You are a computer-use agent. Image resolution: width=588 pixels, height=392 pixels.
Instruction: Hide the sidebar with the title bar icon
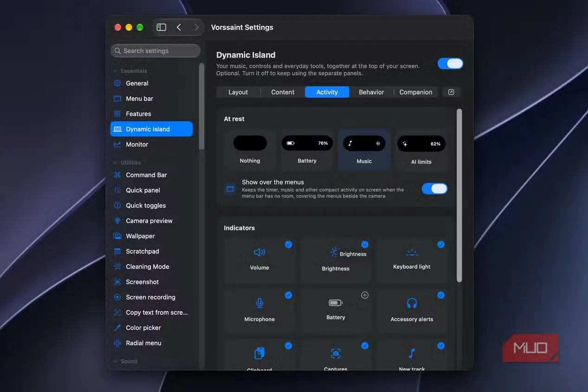(162, 27)
